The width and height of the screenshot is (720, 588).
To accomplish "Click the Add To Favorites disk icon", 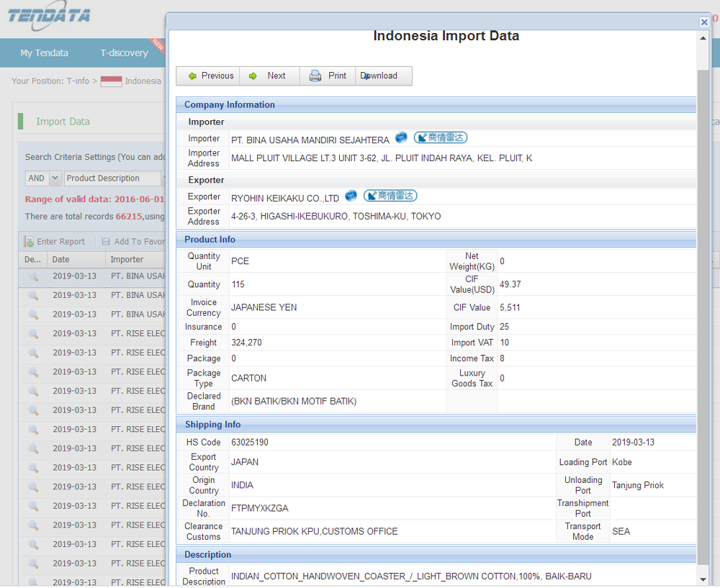I will click(106, 242).
